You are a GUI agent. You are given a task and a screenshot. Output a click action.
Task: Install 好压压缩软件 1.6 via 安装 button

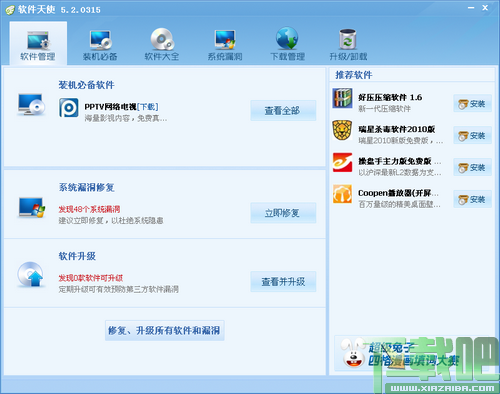(x=472, y=103)
